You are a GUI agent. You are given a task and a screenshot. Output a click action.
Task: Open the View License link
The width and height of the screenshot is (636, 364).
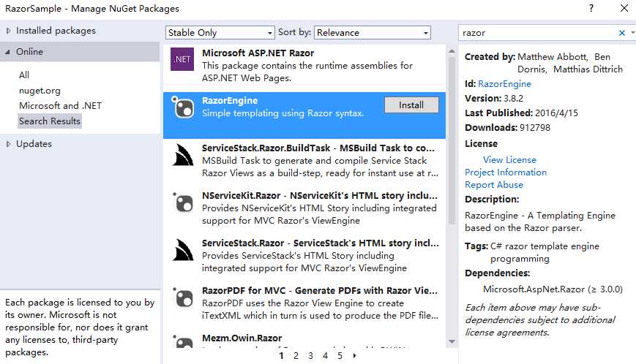click(x=509, y=160)
